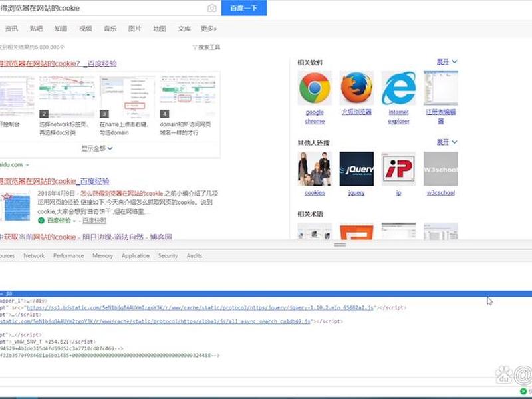Screen dimensions: 532x399
Task: Open the 视频 search category tab
Action: click(x=86, y=29)
